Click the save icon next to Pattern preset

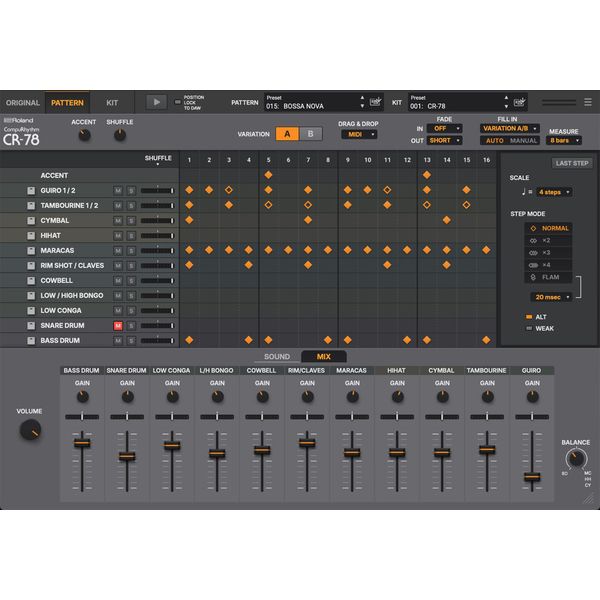coord(375,102)
